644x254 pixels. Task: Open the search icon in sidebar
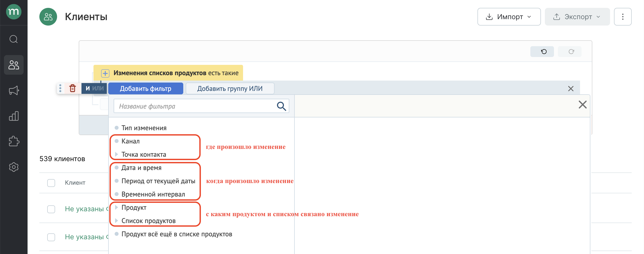(14, 39)
